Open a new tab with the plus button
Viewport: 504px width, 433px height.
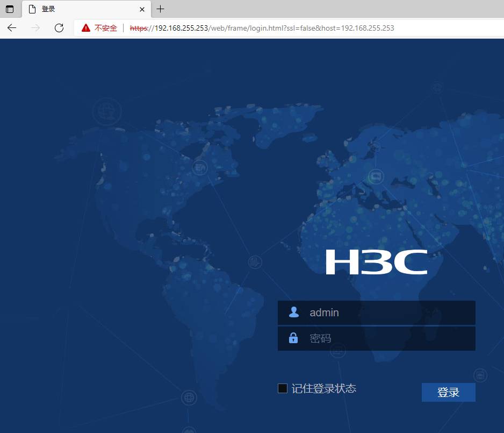pos(160,9)
